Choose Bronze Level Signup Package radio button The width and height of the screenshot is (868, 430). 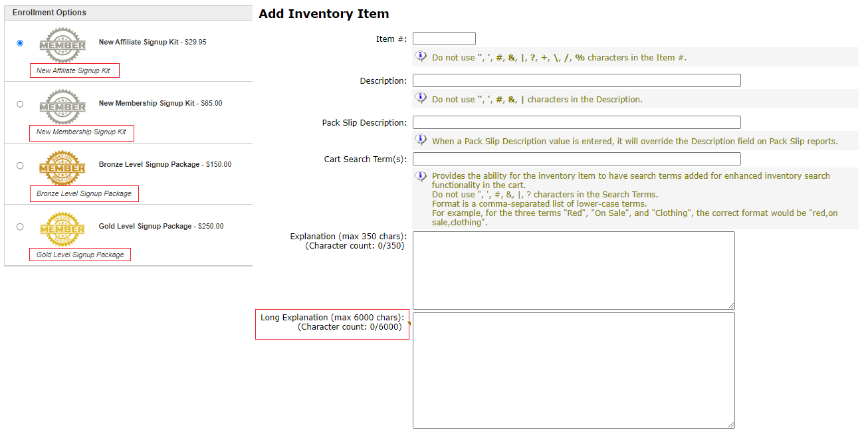pos(20,165)
